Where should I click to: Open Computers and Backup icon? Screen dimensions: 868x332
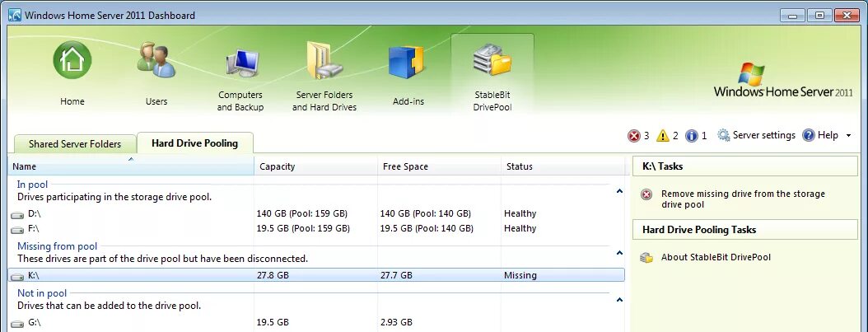click(240, 63)
